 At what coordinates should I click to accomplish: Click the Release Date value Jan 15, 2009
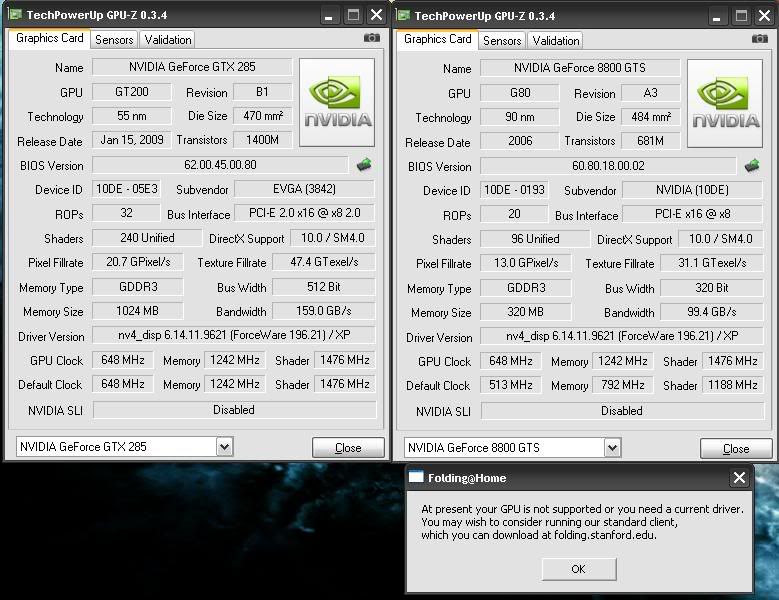pyautogui.click(x=132, y=140)
